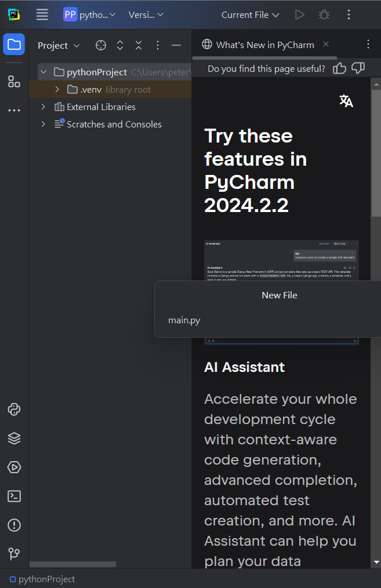381x588 pixels.
Task: Open the Terminal tool window
Action: click(14, 496)
